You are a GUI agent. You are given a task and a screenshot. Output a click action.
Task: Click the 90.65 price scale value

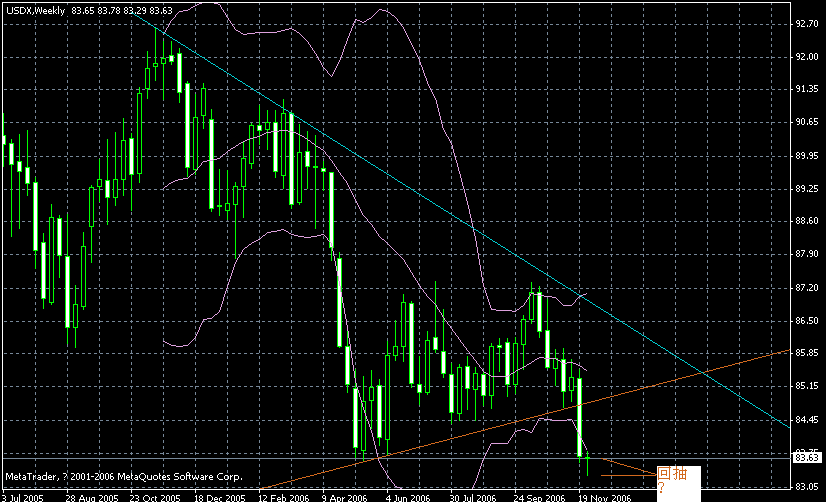(807, 122)
